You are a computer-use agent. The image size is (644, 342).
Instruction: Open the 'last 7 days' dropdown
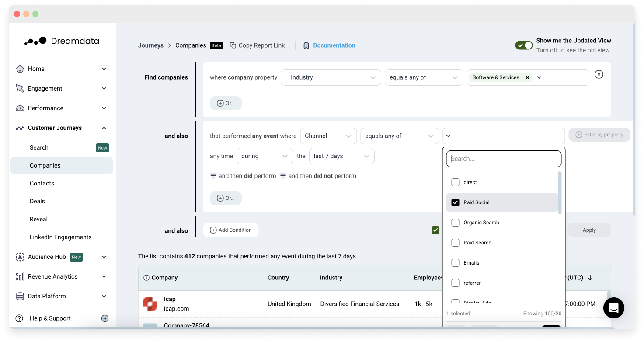[341, 156]
